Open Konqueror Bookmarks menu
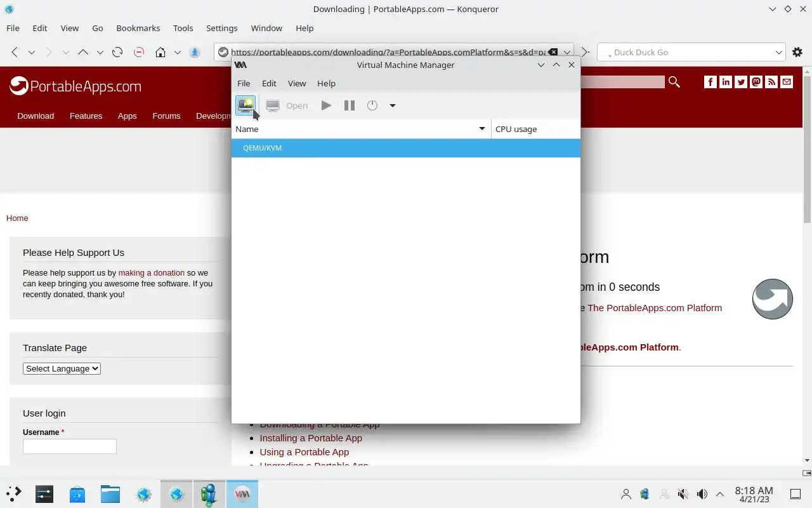The width and height of the screenshot is (812, 508). 138,28
